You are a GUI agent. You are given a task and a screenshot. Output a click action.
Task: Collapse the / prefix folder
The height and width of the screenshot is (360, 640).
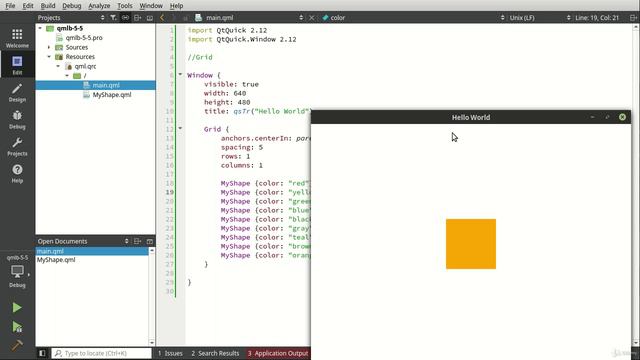click(67, 76)
